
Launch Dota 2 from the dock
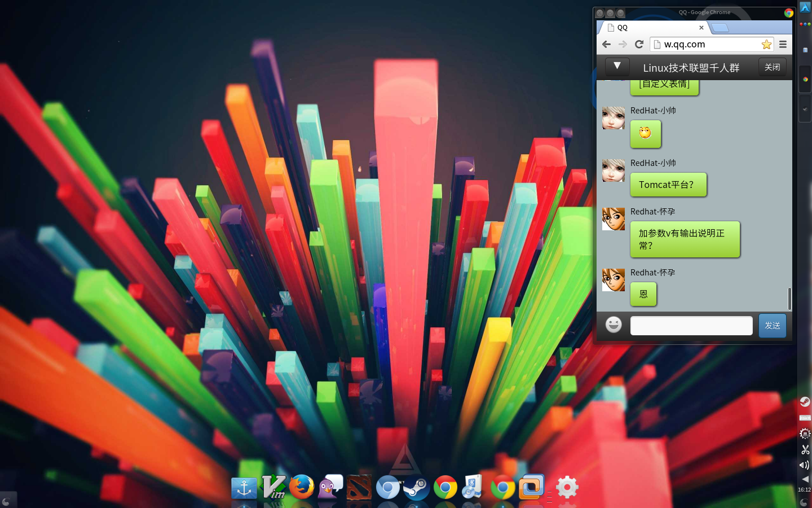click(x=359, y=488)
